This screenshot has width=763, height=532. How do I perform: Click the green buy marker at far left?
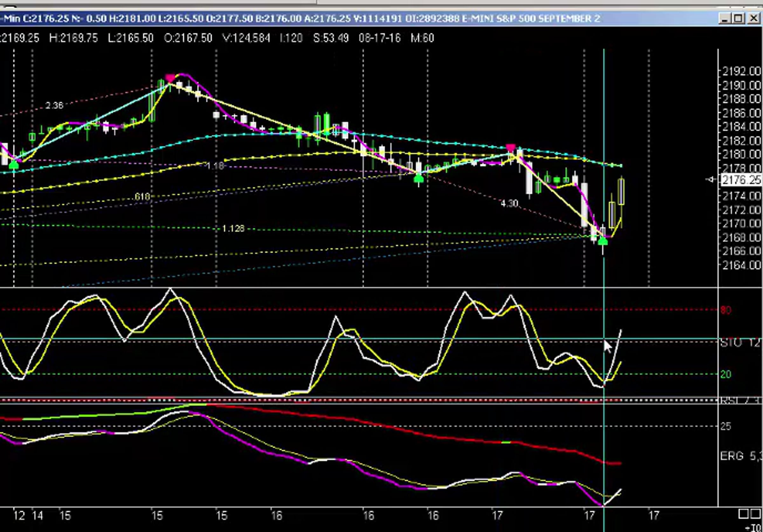click(14, 165)
